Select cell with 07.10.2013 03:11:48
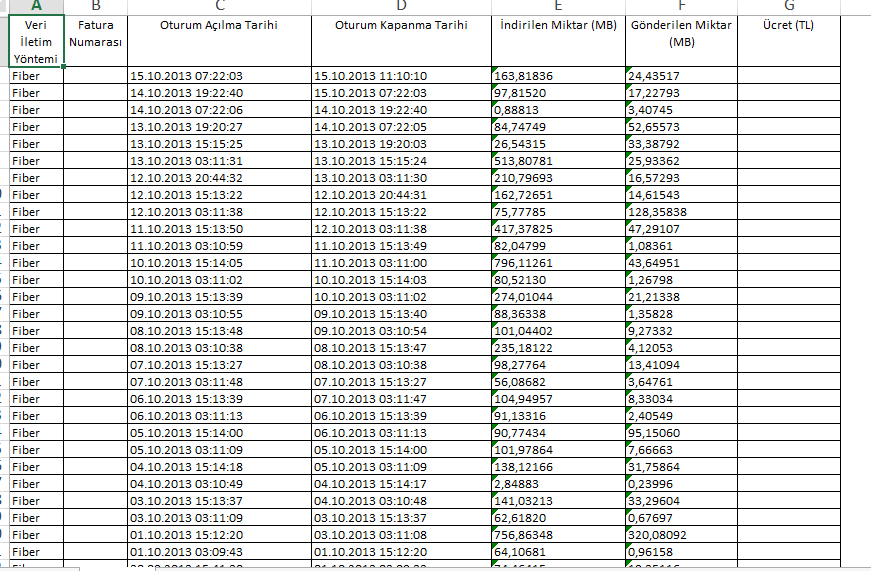This screenshot has width=871, height=571. click(x=219, y=382)
